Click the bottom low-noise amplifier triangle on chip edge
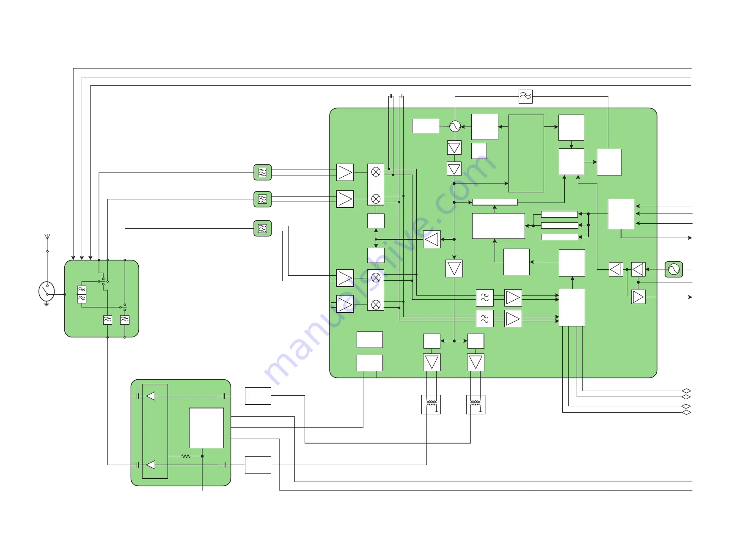 coord(345,304)
